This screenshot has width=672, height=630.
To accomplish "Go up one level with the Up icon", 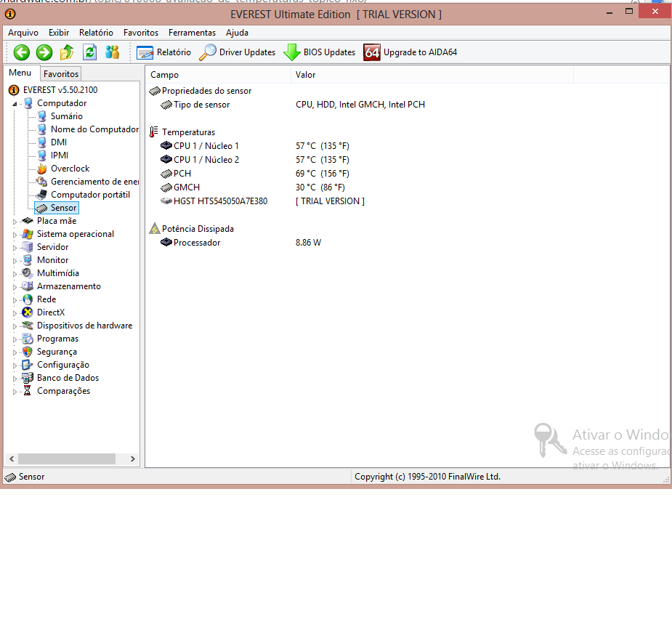I will tap(67, 52).
